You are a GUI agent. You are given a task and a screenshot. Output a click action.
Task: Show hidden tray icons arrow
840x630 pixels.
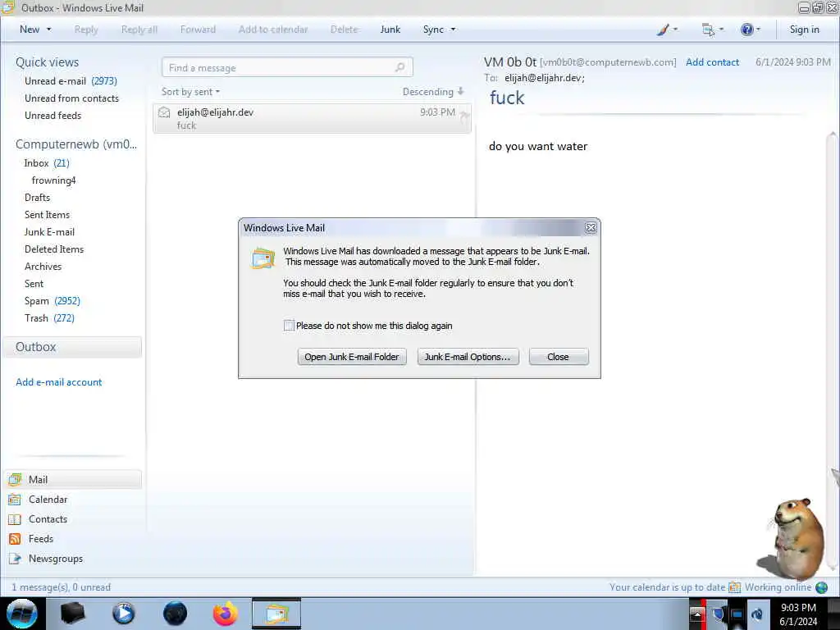point(697,614)
